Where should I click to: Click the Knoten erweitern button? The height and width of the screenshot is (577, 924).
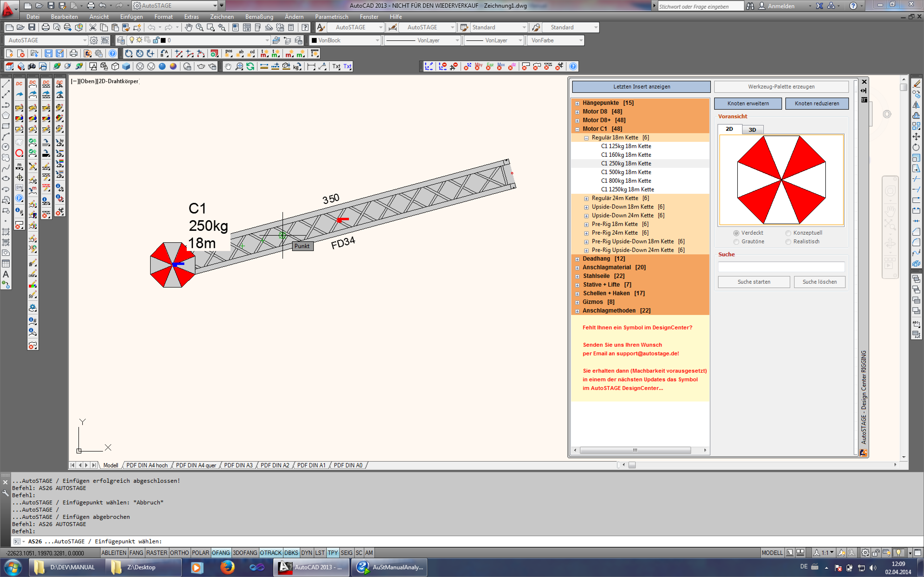(x=748, y=103)
